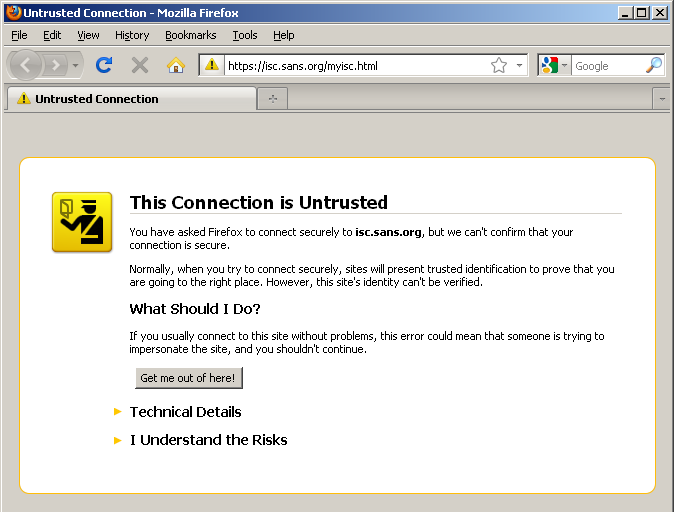Screen dimensions: 674x512
Task: Go to the Home page icon
Action: [176, 65]
